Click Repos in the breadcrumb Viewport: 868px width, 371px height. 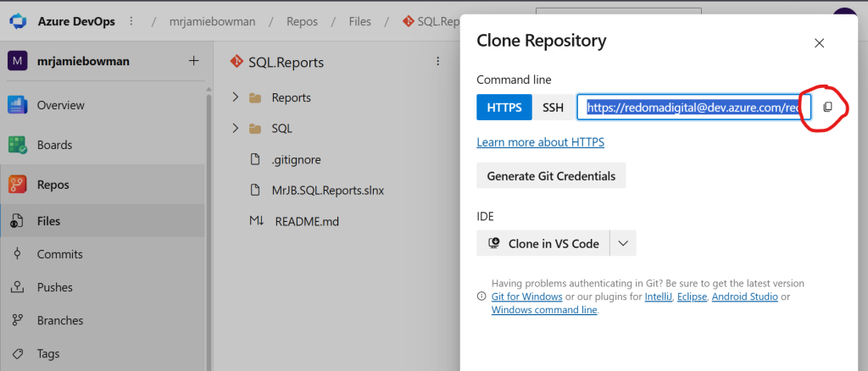coord(303,22)
